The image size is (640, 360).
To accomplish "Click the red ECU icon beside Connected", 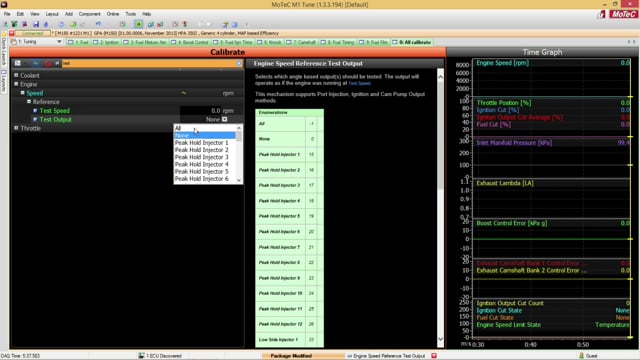I will (x=12, y=33).
